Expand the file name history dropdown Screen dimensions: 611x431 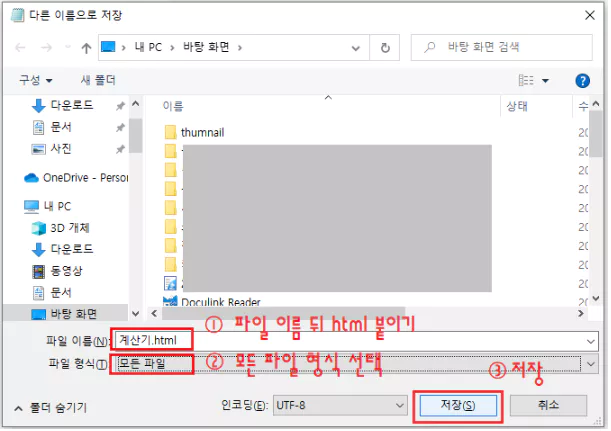[x=591, y=342]
